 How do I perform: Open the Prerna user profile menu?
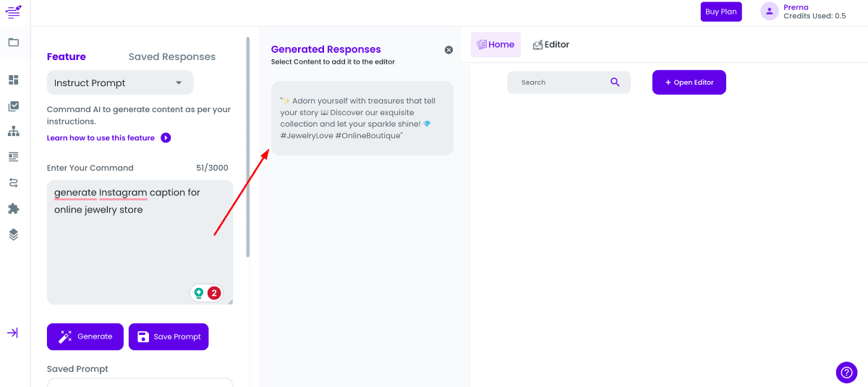tap(803, 12)
